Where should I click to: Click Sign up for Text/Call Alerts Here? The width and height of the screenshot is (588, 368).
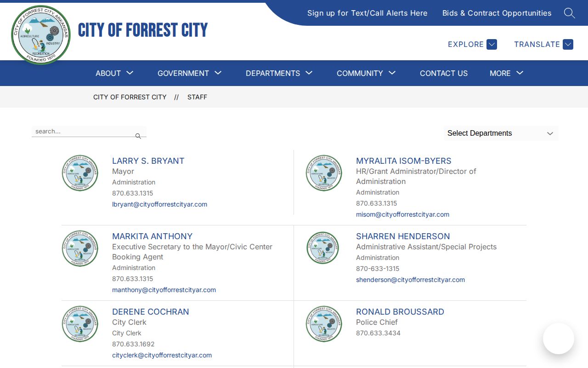click(x=367, y=13)
